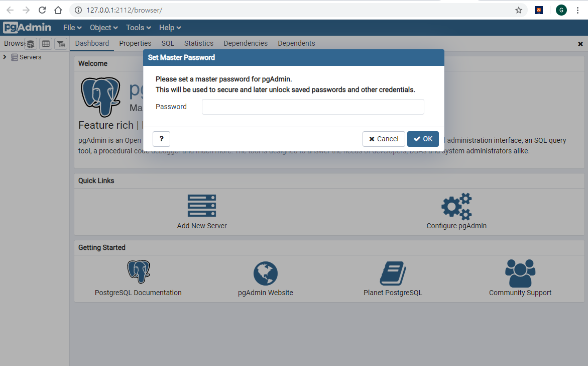This screenshot has width=588, height=366.
Task: Click the PostgreSQL Documentation link text
Action: [138, 293]
